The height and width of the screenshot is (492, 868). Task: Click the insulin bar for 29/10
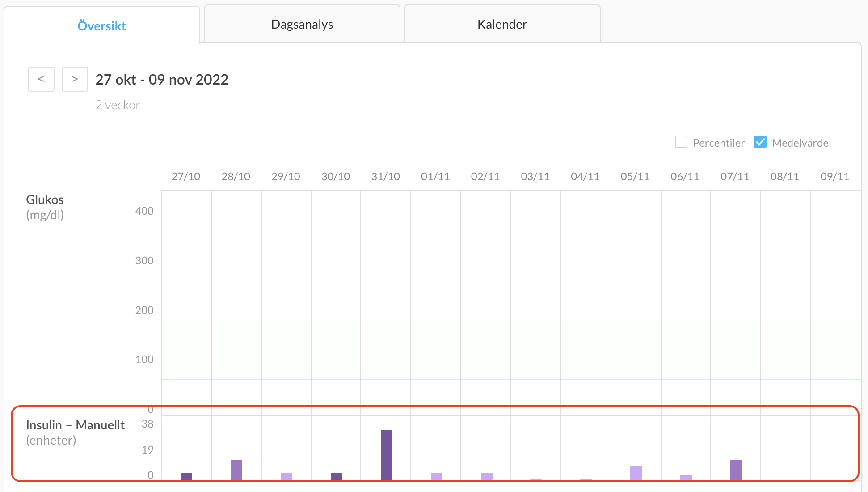coord(287,476)
